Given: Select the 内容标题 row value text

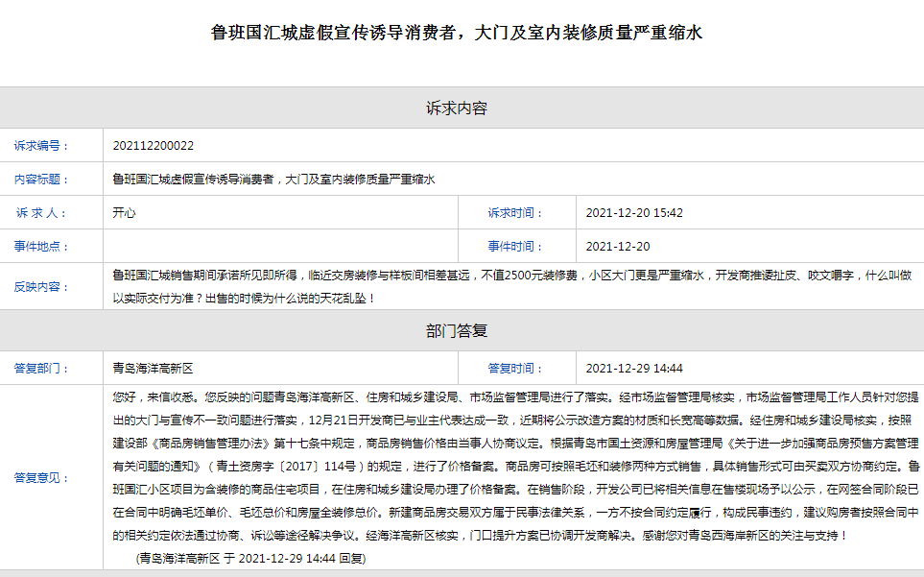Looking at the screenshot, I should point(273,180).
